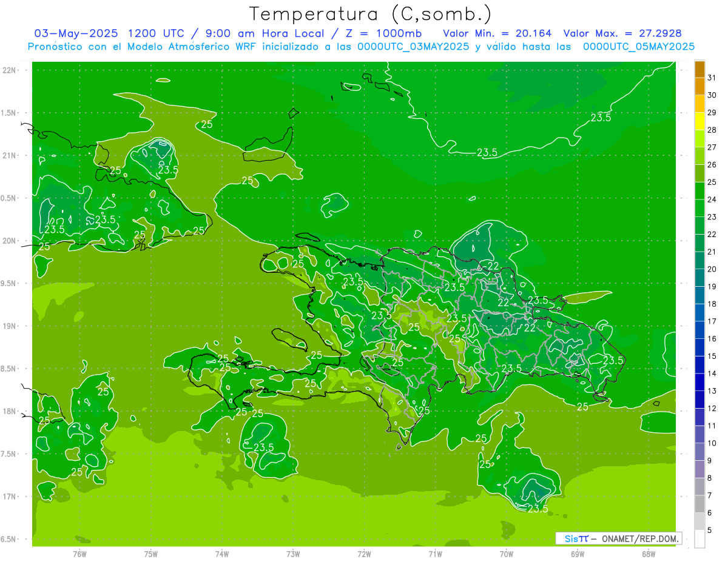Click the colorbar value 30
The height and width of the screenshot is (562, 728).
712,95
